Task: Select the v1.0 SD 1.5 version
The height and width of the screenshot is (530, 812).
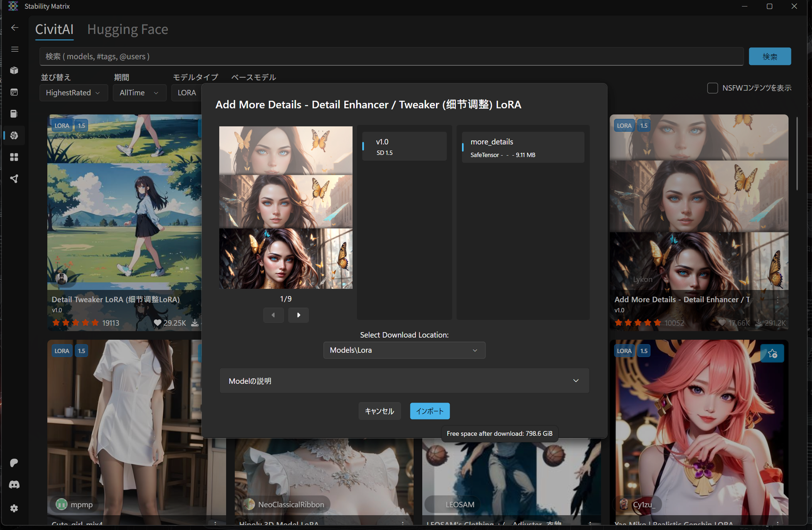Action: click(x=404, y=146)
